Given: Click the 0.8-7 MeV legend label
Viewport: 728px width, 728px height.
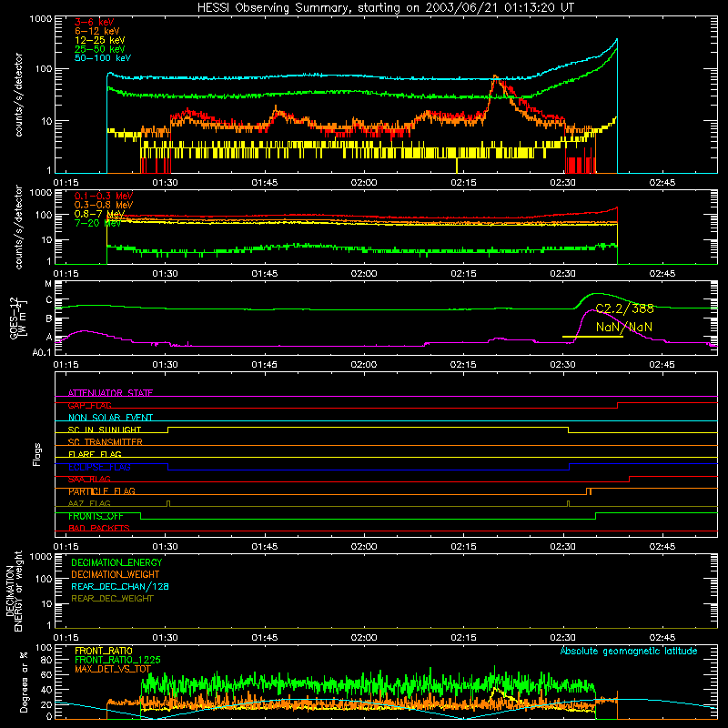Looking at the screenshot, I should point(99,214).
